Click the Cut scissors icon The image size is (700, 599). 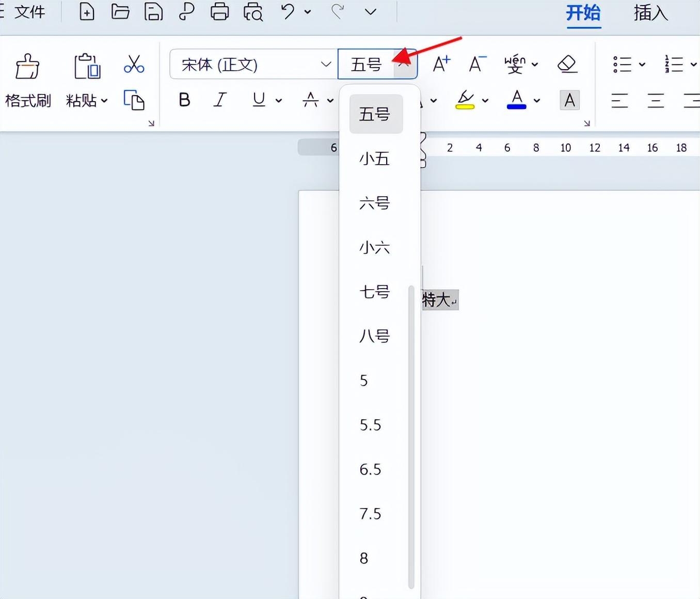tap(134, 65)
